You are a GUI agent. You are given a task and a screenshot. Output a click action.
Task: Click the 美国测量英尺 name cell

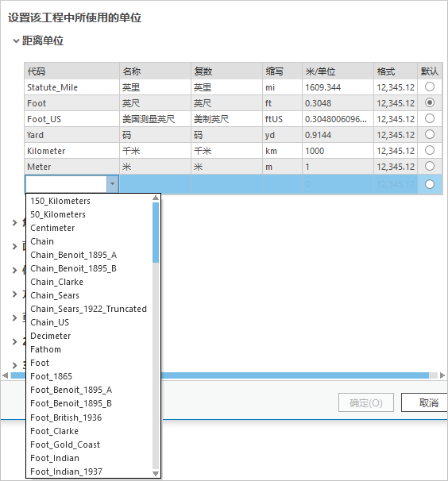[x=155, y=119]
